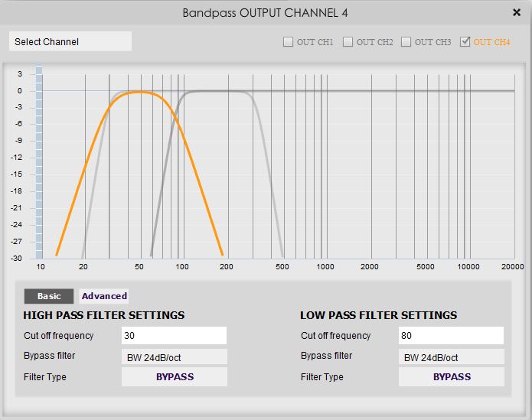This screenshot has height=420, width=532.
Task: Click the low pass cut off frequency field
Action: coord(452,336)
